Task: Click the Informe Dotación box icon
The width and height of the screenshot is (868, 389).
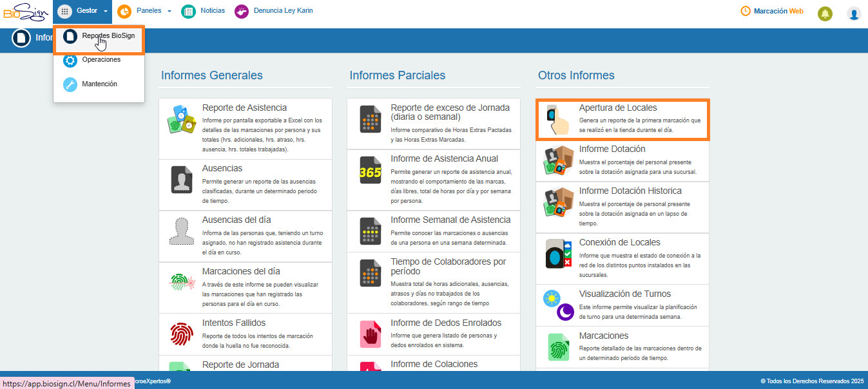Action: click(558, 160)
